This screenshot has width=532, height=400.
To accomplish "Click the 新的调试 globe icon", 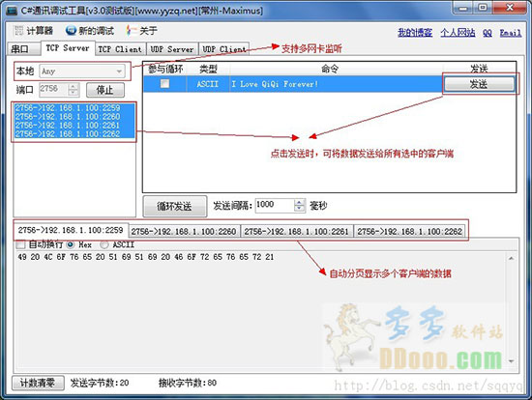I will pos(71,31).
